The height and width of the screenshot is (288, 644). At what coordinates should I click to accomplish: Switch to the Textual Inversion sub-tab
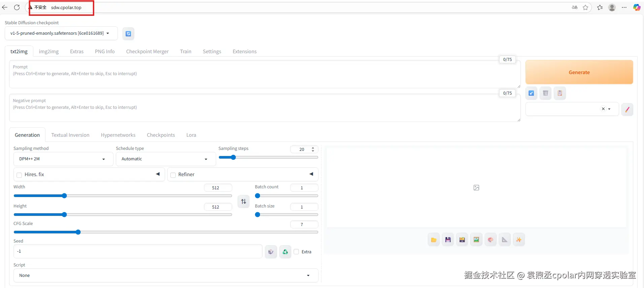pyautogui.click(x=70, y=135)
